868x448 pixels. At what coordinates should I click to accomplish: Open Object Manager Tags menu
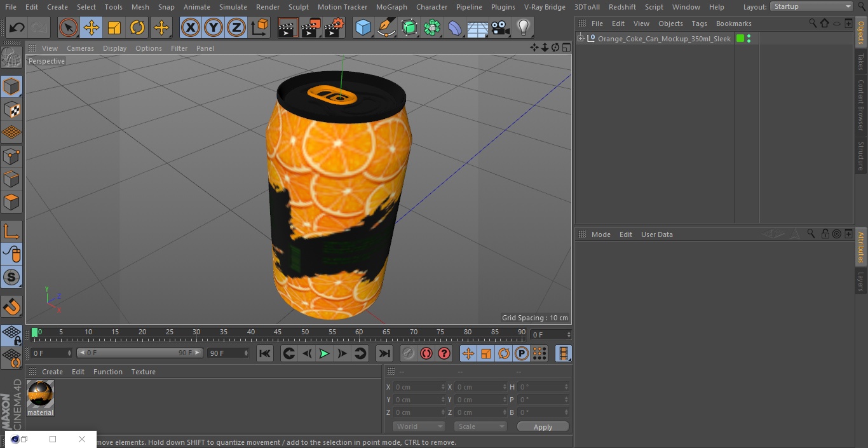click(699, 24)
